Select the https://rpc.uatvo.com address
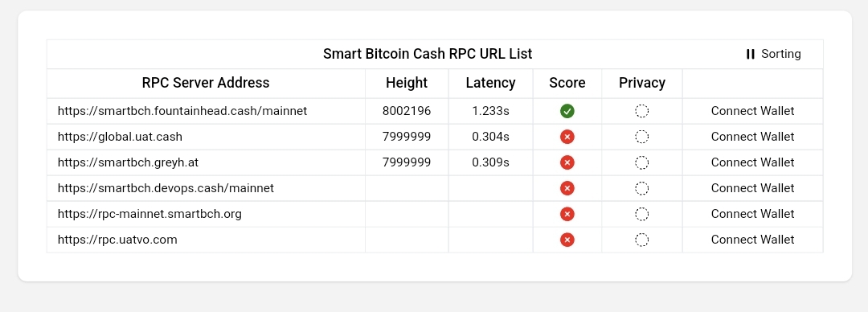Image resolution: width=868 pixels, height=312 pixels. click(117, 240)
